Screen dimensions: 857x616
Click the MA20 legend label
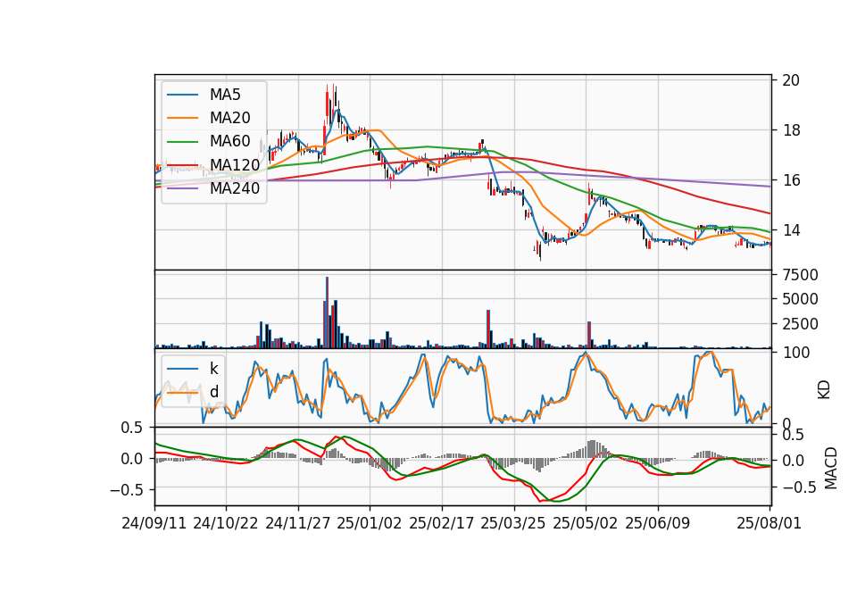(x=230, y=118)
